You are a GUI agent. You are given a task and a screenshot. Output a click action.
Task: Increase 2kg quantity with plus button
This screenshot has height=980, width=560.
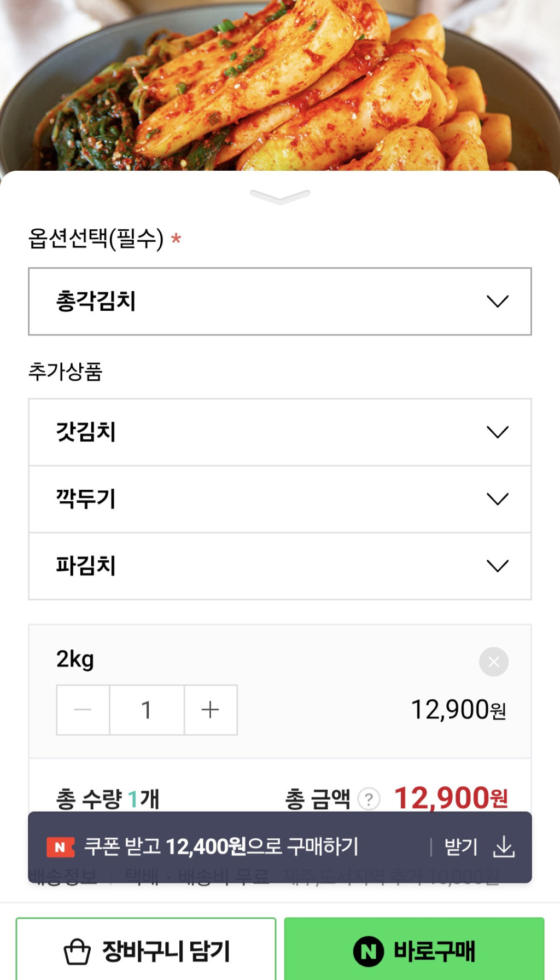point(211,710)
